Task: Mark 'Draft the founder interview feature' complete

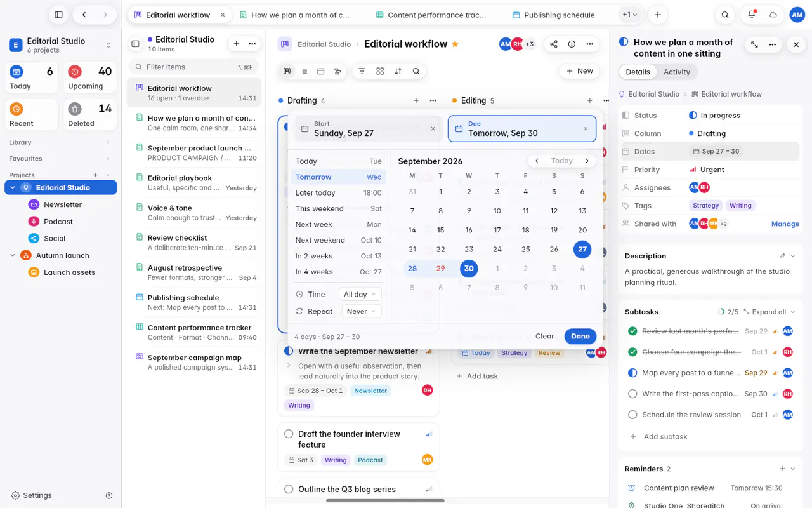Action: [289, 434]
